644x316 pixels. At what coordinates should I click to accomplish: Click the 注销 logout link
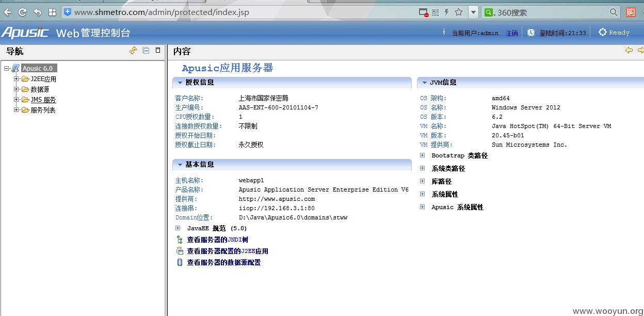point(511,33)
